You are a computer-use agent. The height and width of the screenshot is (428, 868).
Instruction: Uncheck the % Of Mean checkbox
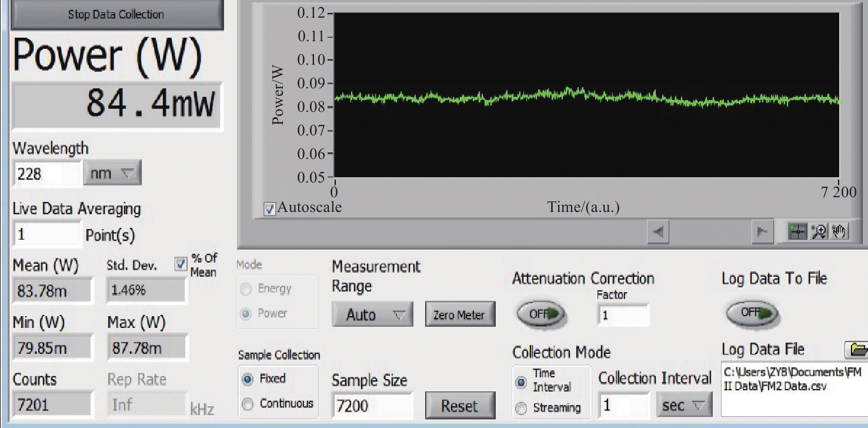tap(181, 264)
